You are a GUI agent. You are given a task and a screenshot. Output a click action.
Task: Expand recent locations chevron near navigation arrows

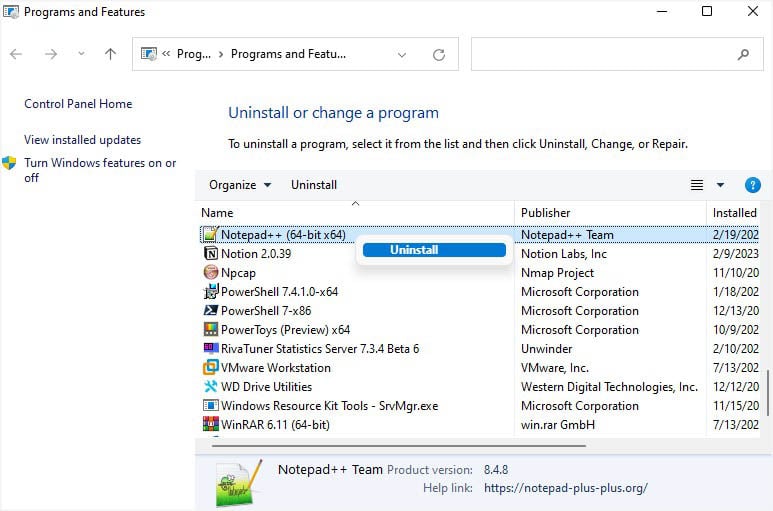point(81,54)
